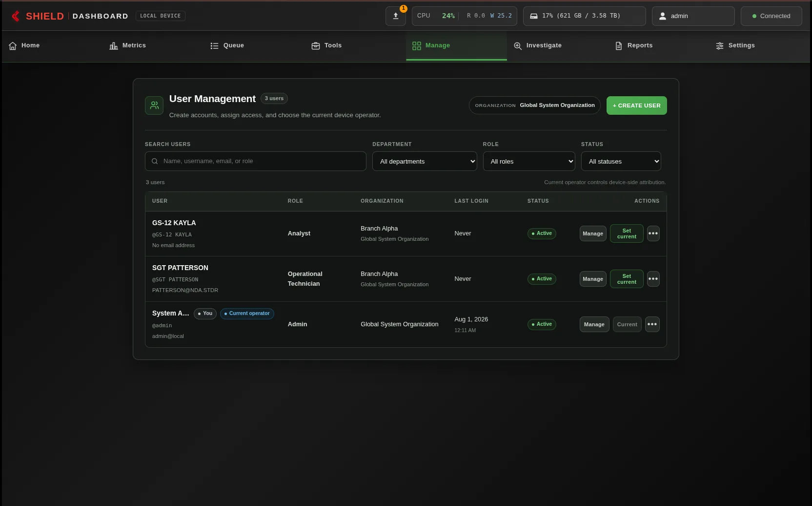Screen dimensions: 812x506
Task: Click Manage for GS-12 KAYLA
Action: click(x=593, y=233)
